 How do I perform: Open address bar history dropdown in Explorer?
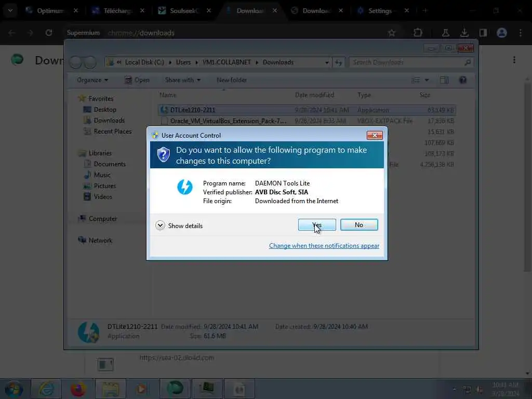[327, 62]
